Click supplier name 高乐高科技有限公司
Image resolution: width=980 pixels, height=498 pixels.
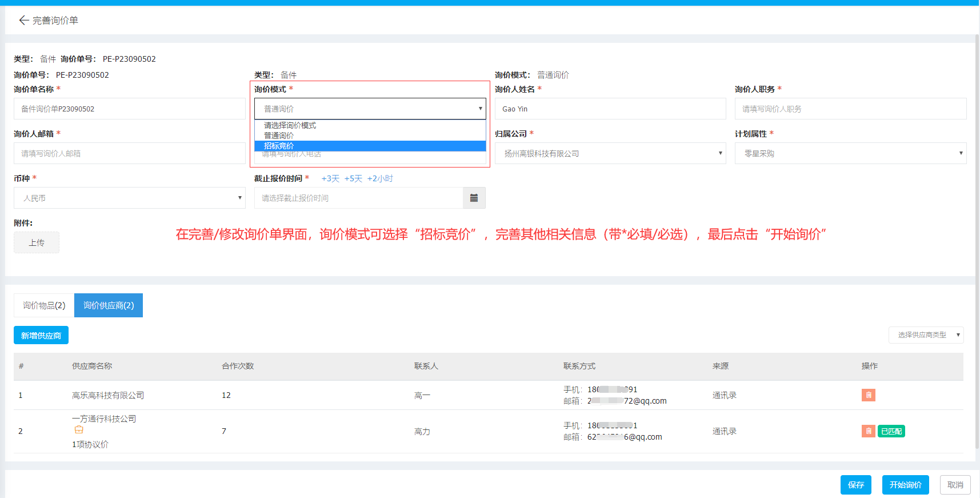(108, 395)
